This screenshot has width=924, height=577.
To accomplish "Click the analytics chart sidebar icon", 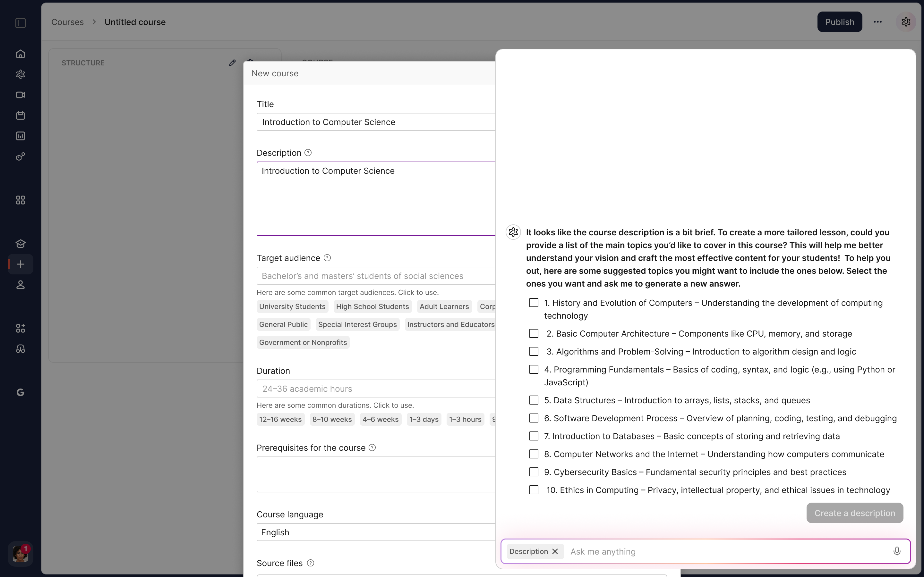I will (20, 136).
